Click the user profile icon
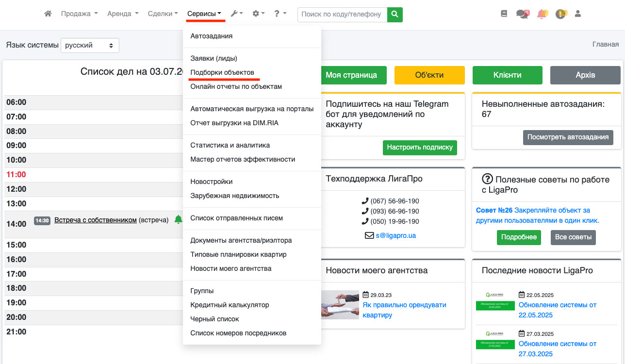This screenshot has height=364, width=625. click(577, 14)
